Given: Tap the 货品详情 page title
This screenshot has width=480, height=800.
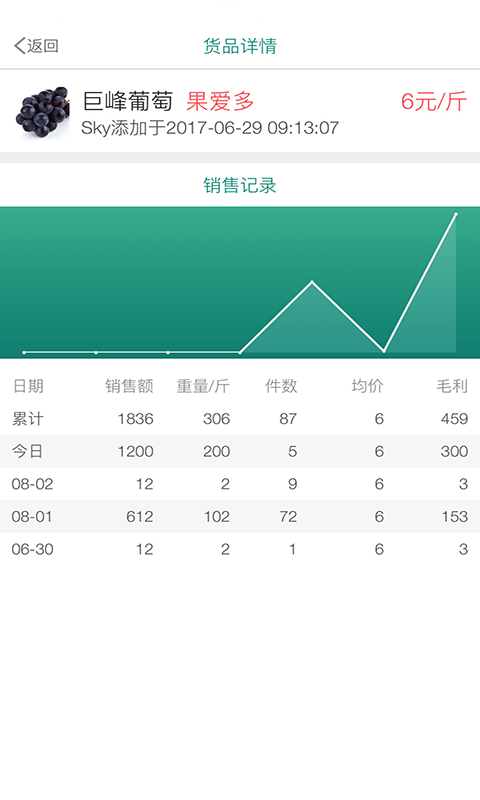Looking at the screenshot, I should point(240,46).
